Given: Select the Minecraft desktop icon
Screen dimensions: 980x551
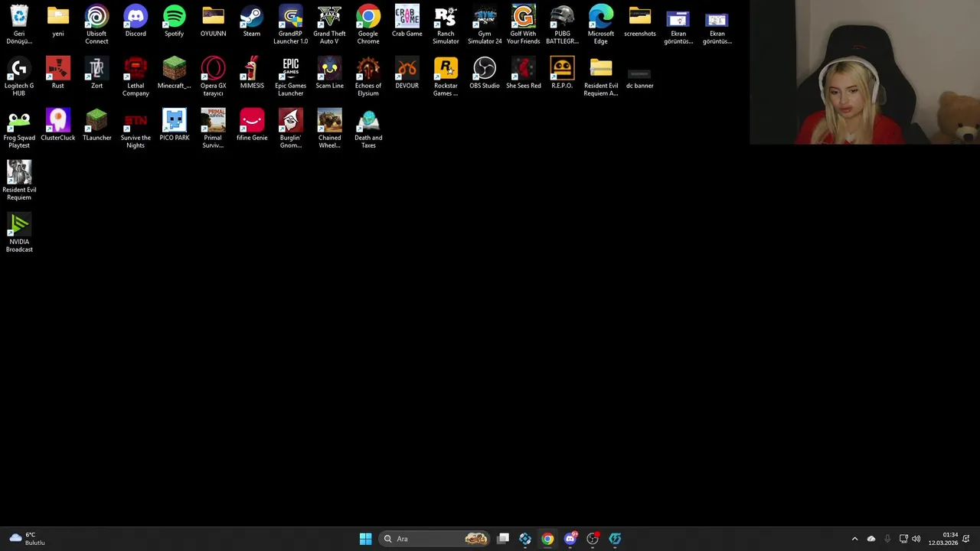Looking at the screenshot, I should coord(174,73).
